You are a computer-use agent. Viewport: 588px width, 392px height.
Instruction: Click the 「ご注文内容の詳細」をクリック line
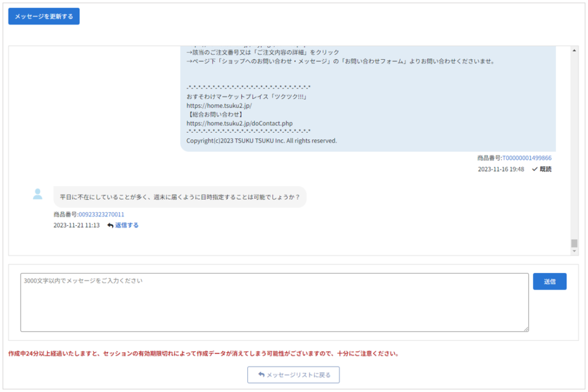(262, 52)
